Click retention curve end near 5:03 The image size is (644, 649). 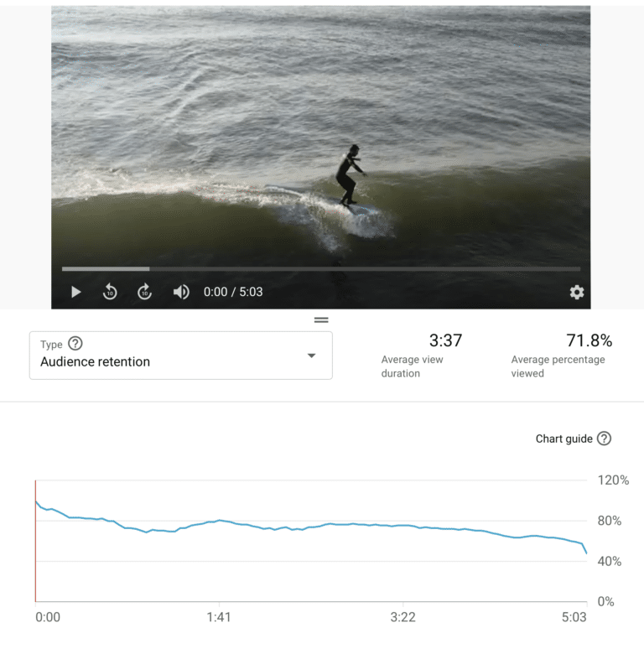585,551
